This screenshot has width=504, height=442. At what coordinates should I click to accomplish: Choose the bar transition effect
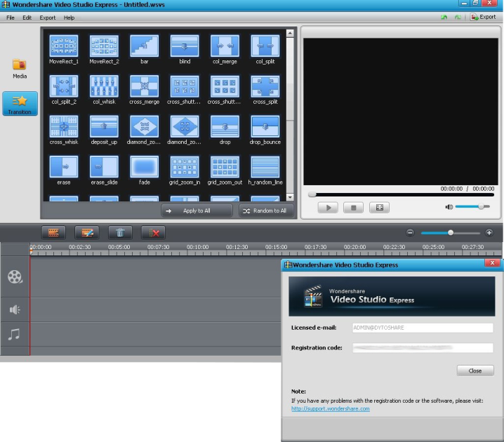(145, 46)
